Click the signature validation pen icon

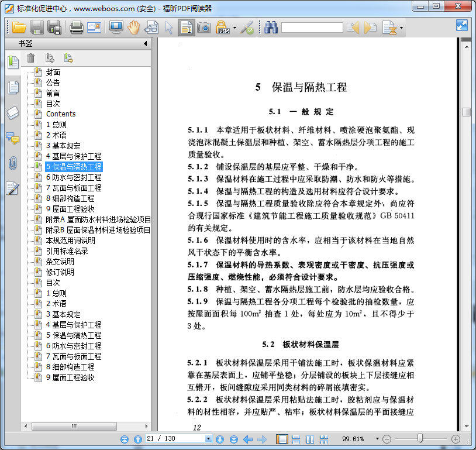247,28
